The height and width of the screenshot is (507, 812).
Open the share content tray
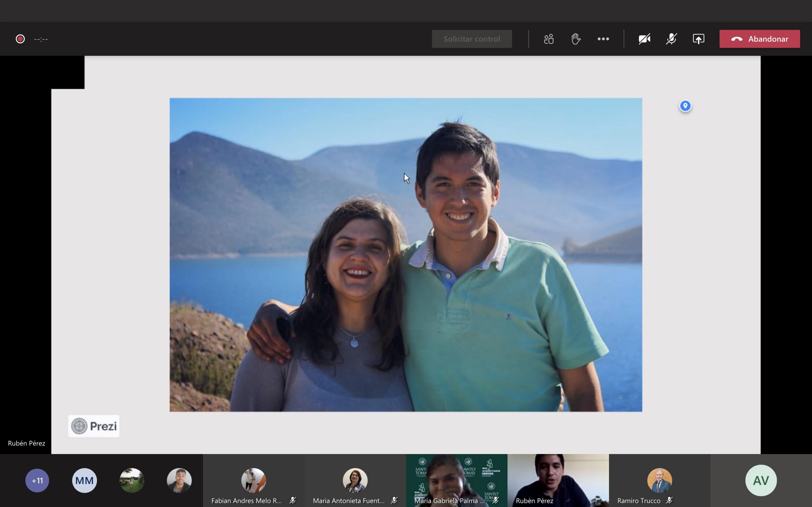tap(698, 39)
